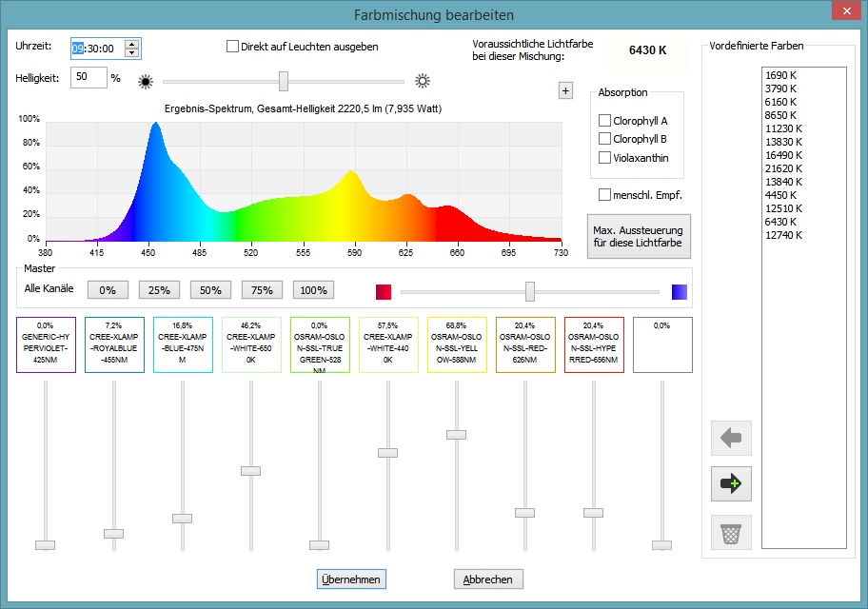Screen dimensions: 868x609
Task: Click the Abbrechen button
Action: click(488, 580)
